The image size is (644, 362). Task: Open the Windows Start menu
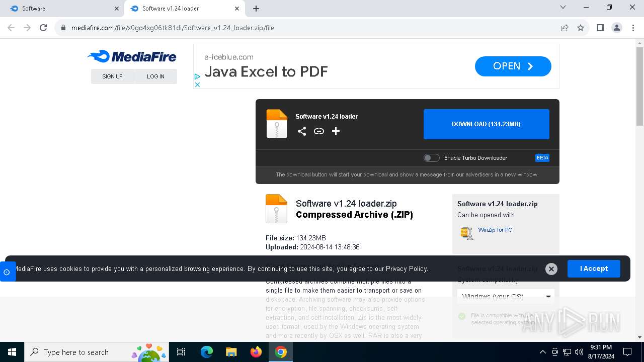pyautogui.click(x=12, y=352)
